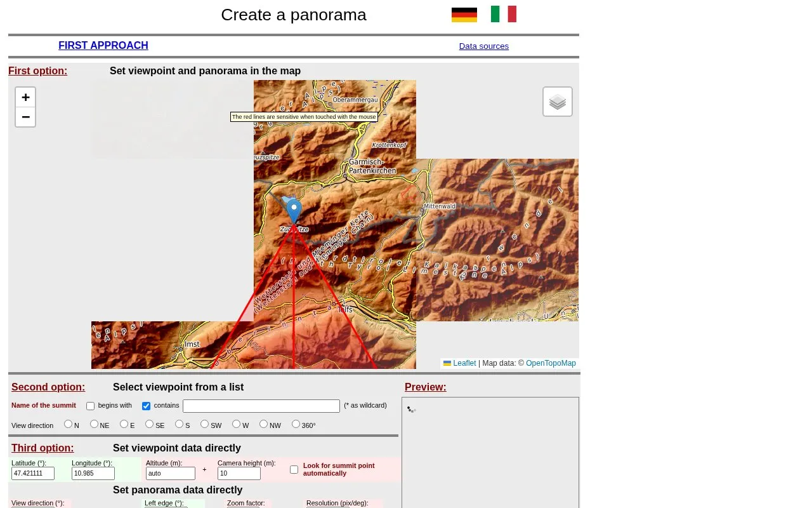This screenshot has width=812, height=508.
Task: Open the map layers control
Action: [x=558, y=102]
